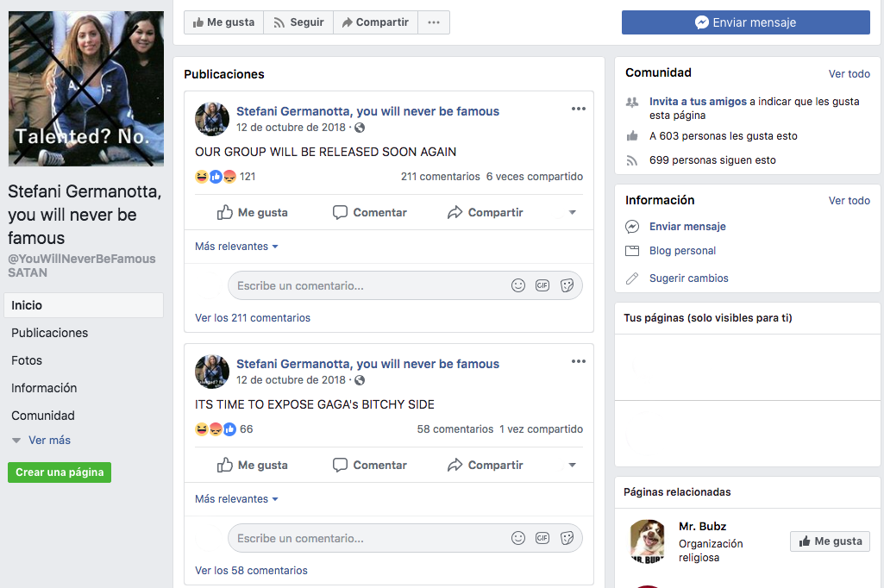Open emoji picker in second comment box
884x588 pixels.
[518, 538]
